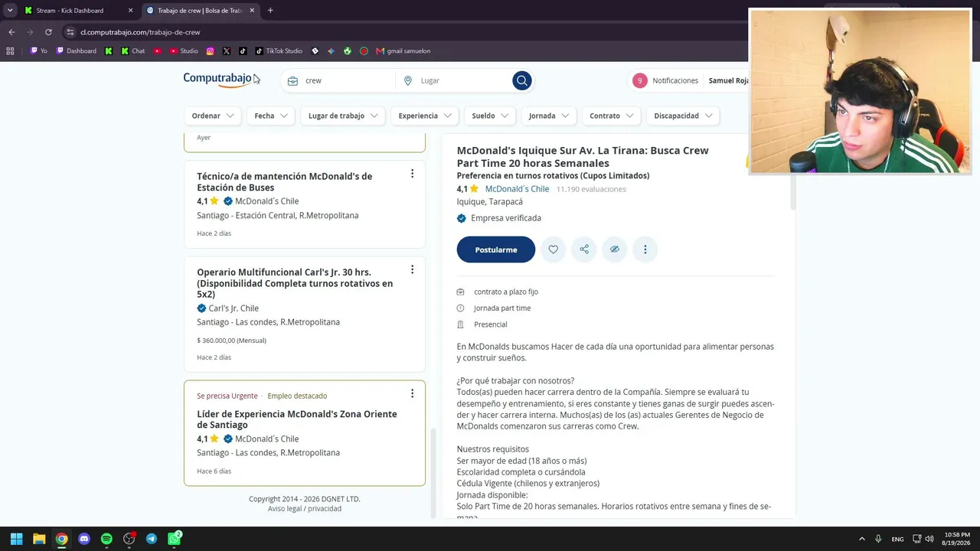Expand the Sueldo filter dropdown
The width and height of the screenshot is (980, 551).
490,116
